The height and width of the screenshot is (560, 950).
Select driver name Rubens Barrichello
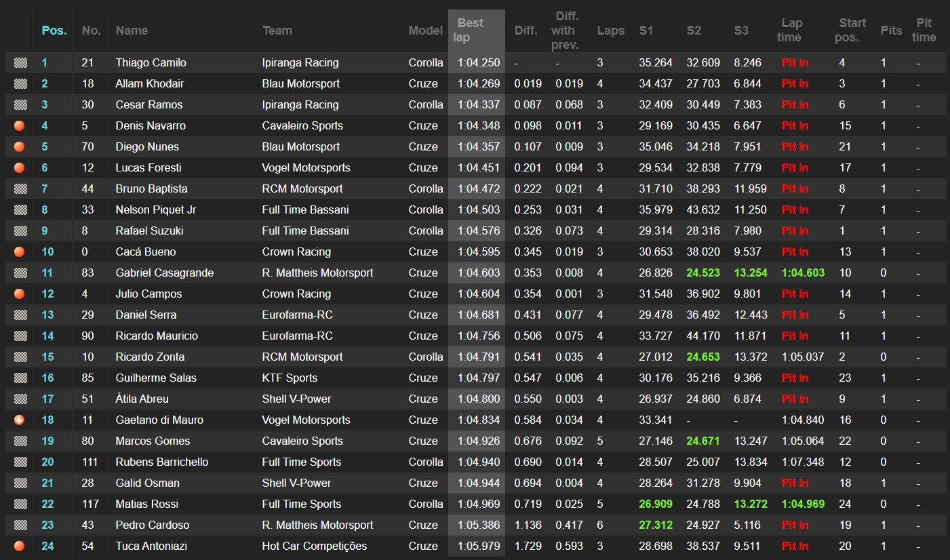(x=162, y=462)
